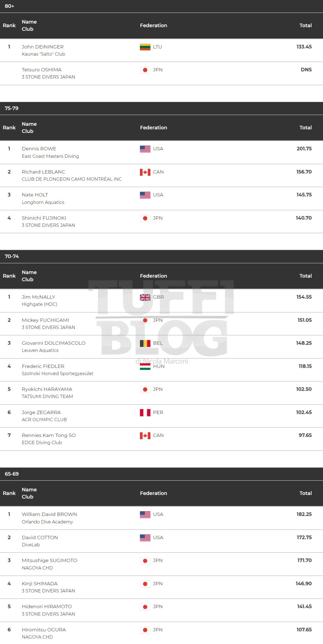This screenshot has height=644, width=323.
Task: Click the Total column header in 75-79 table
Action: 306,128
